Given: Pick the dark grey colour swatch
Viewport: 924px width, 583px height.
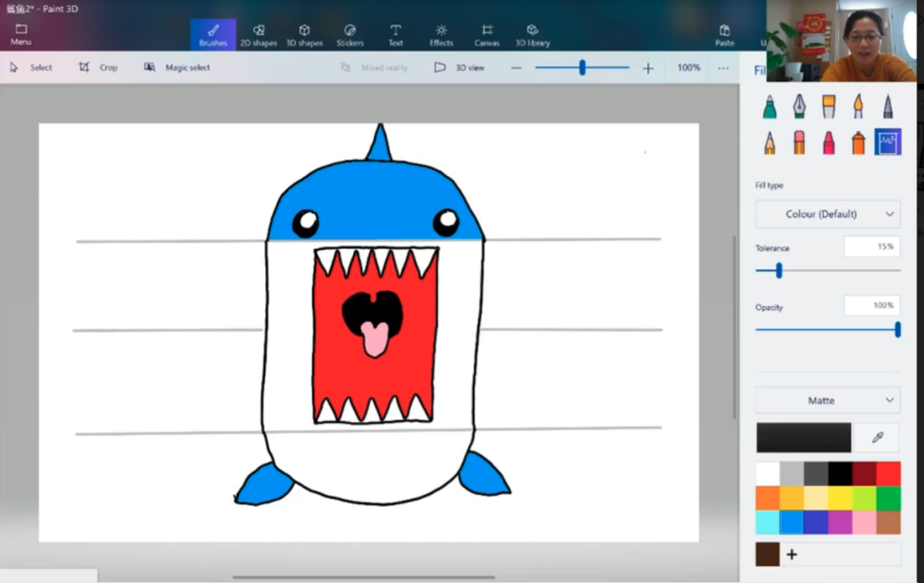Looking at the screenshot, I should pos(816,474).
